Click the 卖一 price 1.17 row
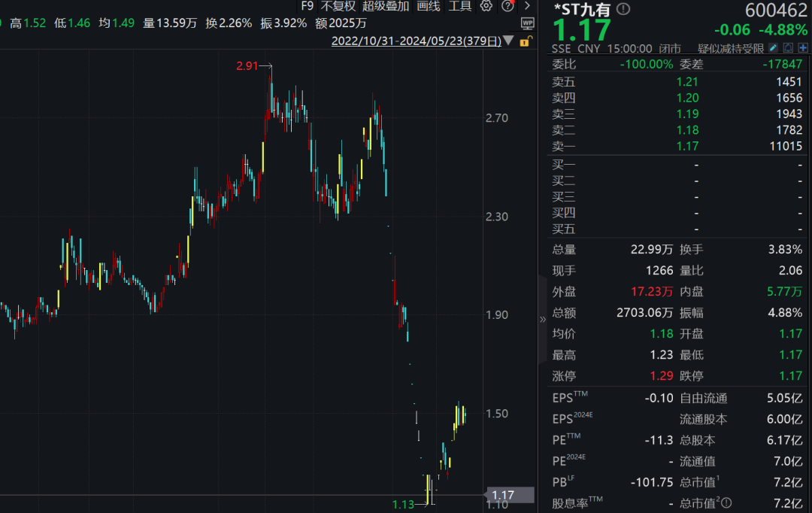 (x=688, y=146)
